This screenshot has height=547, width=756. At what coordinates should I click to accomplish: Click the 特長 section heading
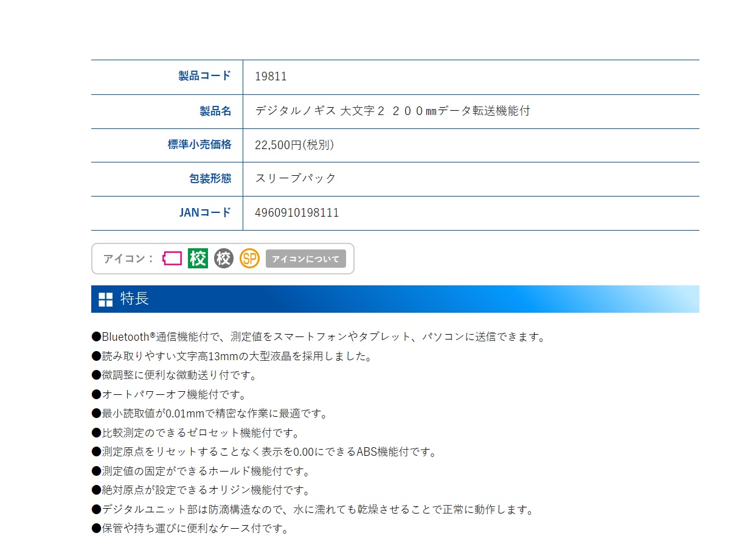pyautogui.click(x=134, y=299)
